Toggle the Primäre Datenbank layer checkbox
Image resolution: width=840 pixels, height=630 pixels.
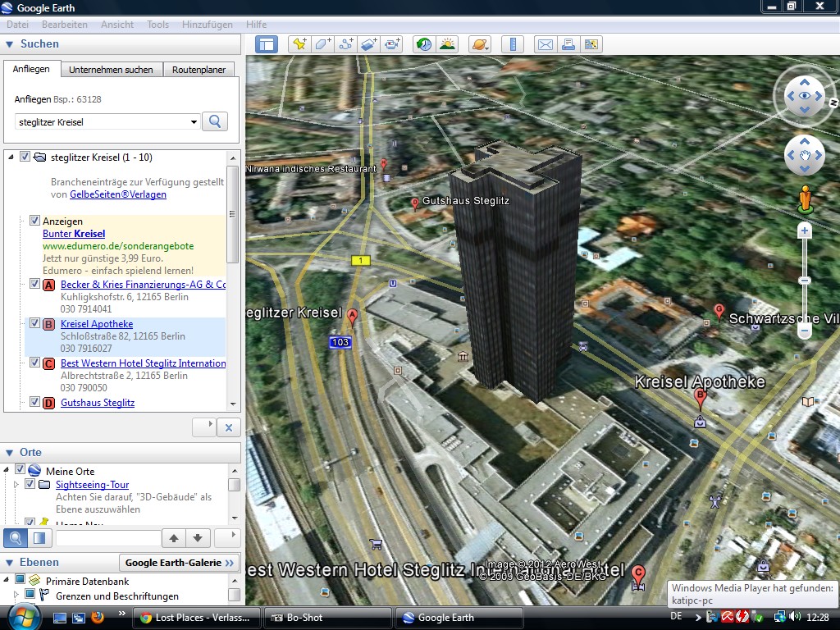pos(20,579)
